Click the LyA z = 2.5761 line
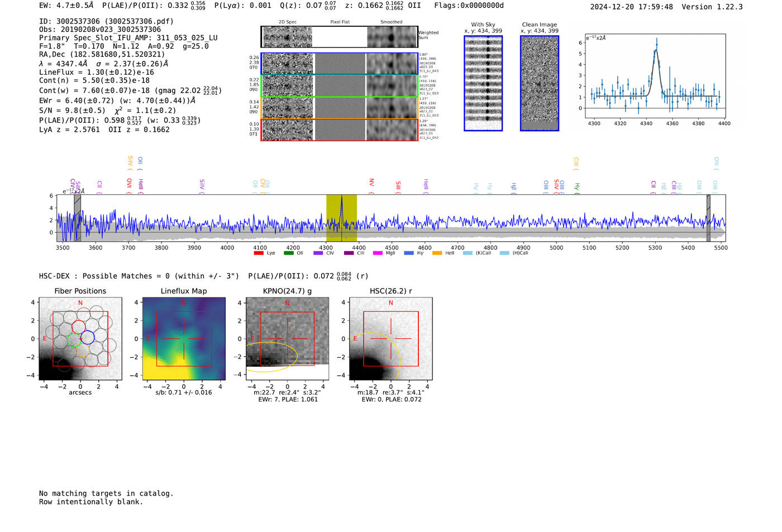 point(104,130)
